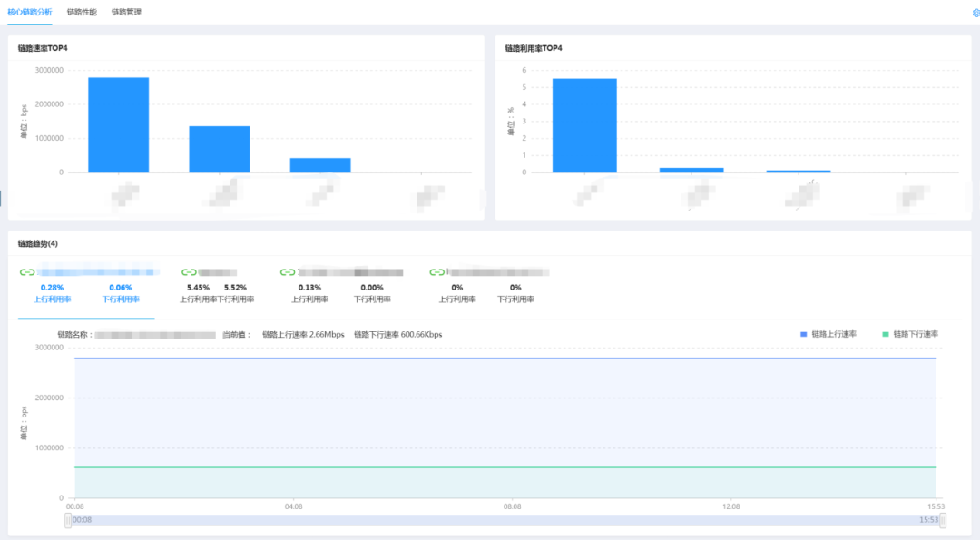Select link card showing 0.00% 下行利用率
This screenshot has height=540, width=980.
pos(342,287)
